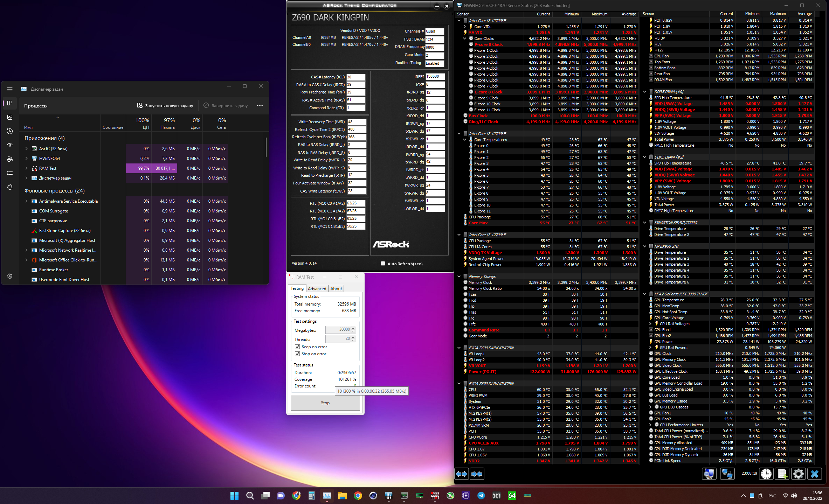This screenshot has width=829, height=504.
Task: Uncheck Stop on error checkbox
Action: point(297,354)
